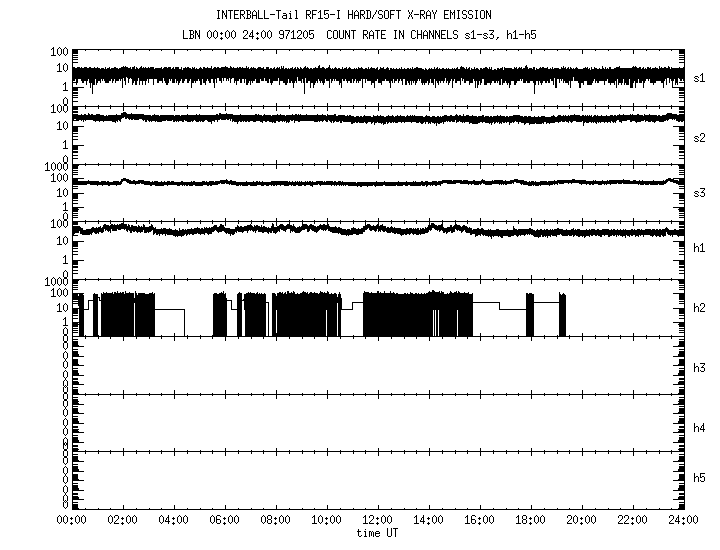Click the h4 channel label
The height and width of the screenshot is (550, 720).
point(700,428)
